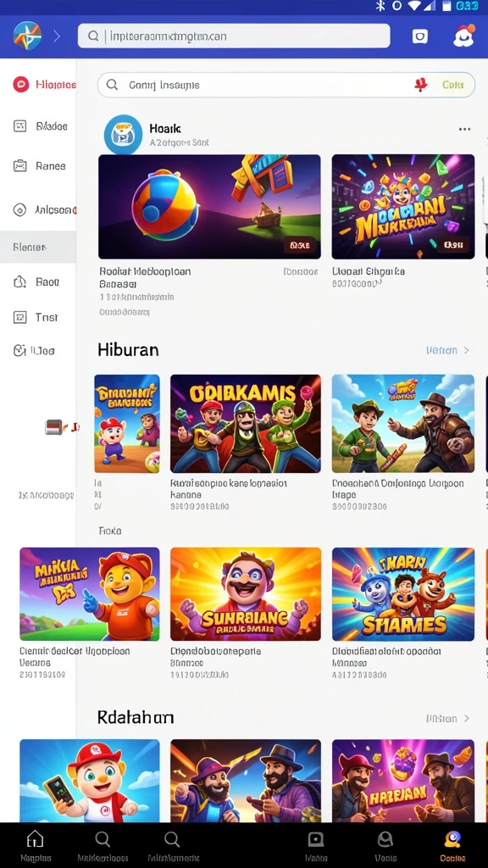
Task: Tap the red microphone icon in search field
Action: 420,85
